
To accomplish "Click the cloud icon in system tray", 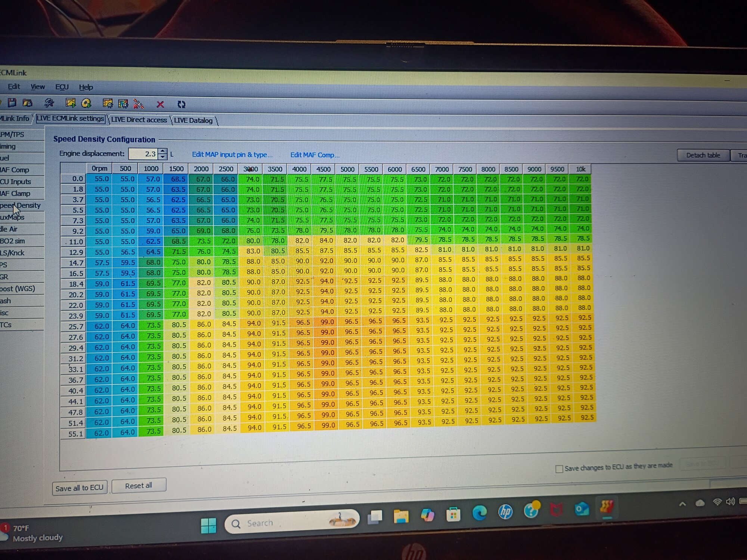I will coord(700,503).
